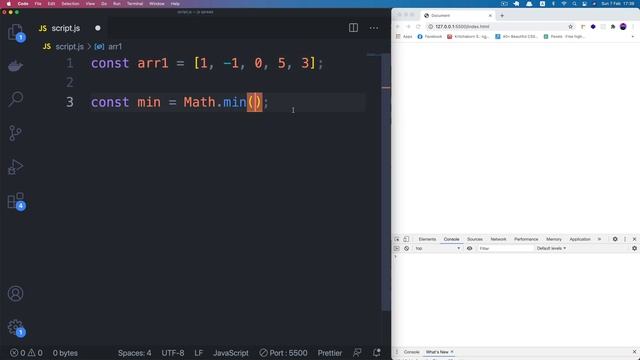Open JavaScript context 'top' dropdown

point(437,248)
